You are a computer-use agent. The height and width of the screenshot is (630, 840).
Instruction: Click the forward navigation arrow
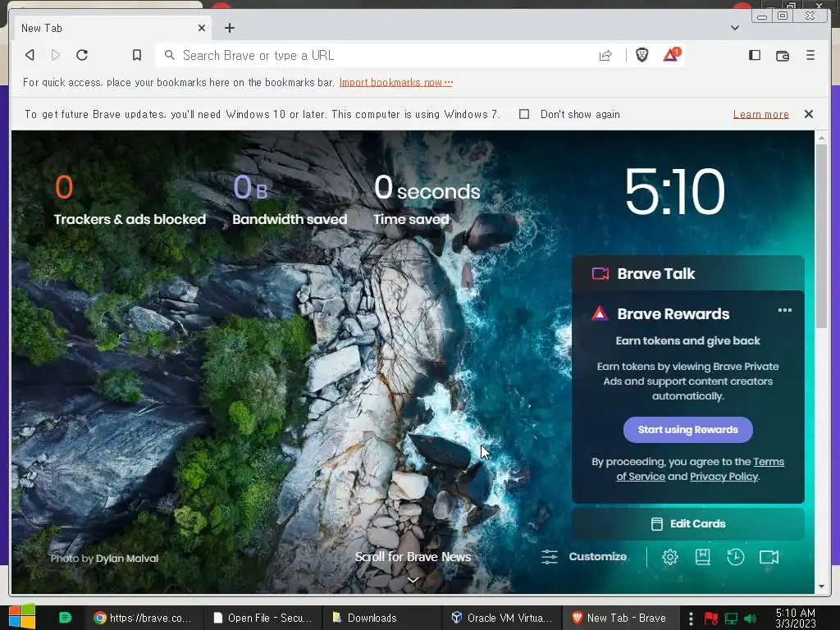click(56, 55)
